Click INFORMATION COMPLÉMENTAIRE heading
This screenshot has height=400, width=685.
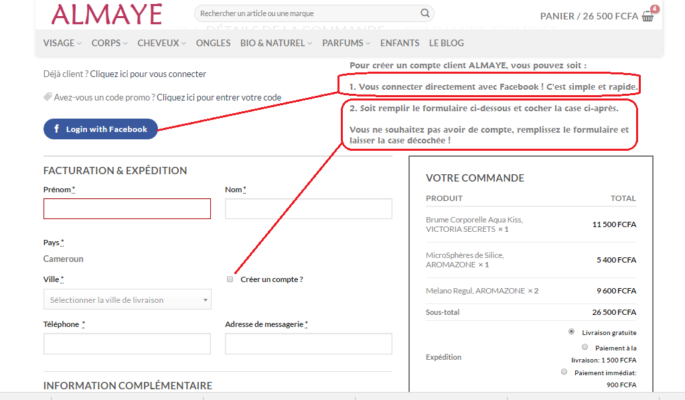[128, 386]
